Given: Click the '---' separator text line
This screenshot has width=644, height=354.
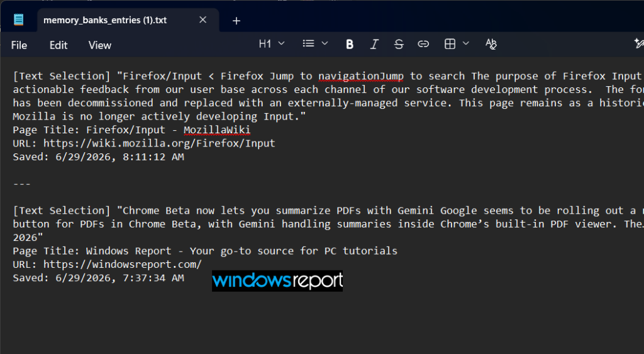Looking at the screenshot, I should point(21,184).
